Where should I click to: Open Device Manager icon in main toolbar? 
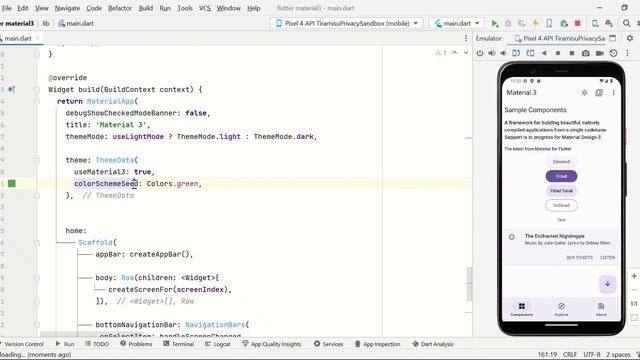click(x=596, y=24)
